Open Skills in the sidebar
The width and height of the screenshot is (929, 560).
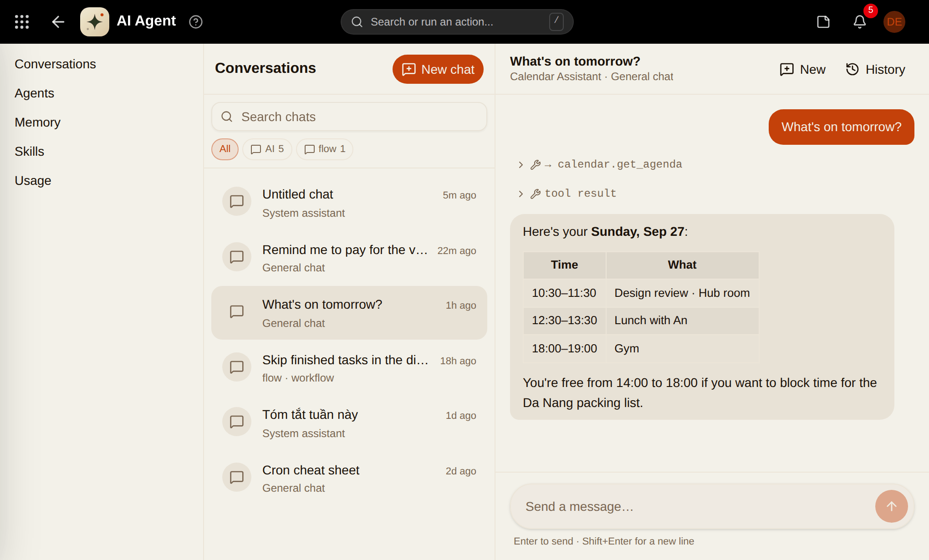tap(30, 152)
